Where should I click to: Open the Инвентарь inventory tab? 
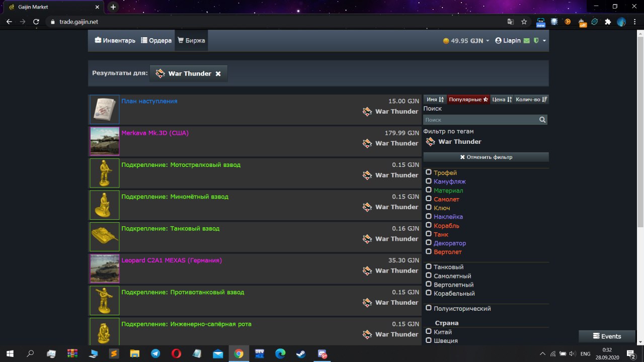(x=115, y=40)
